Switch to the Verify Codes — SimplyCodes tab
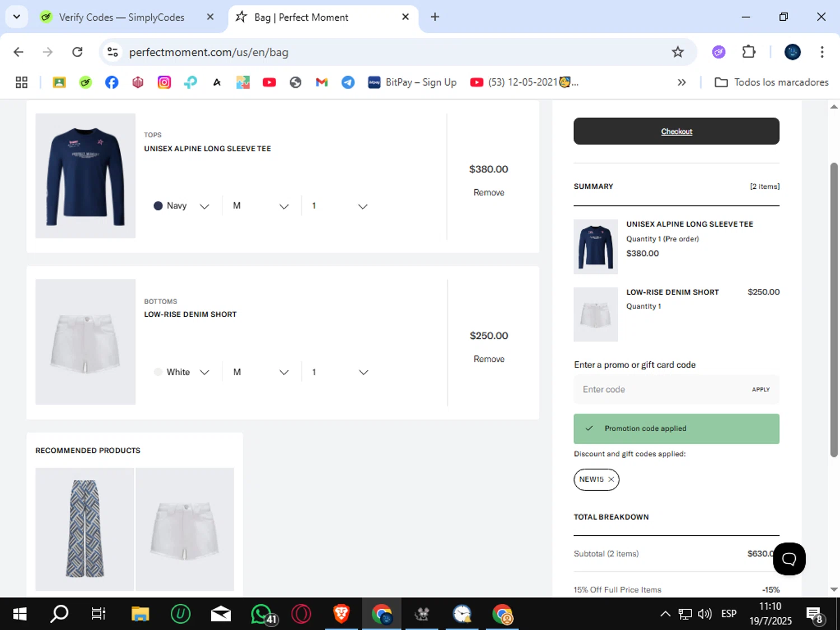 (122, 17)
